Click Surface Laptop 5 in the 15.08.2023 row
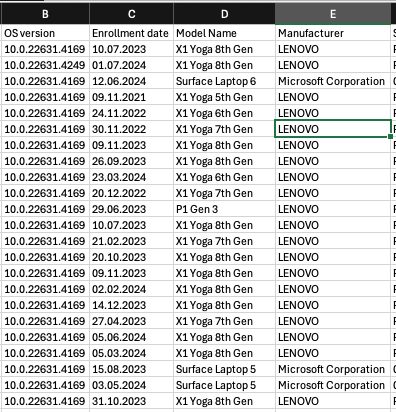 (x=225, y=369)
